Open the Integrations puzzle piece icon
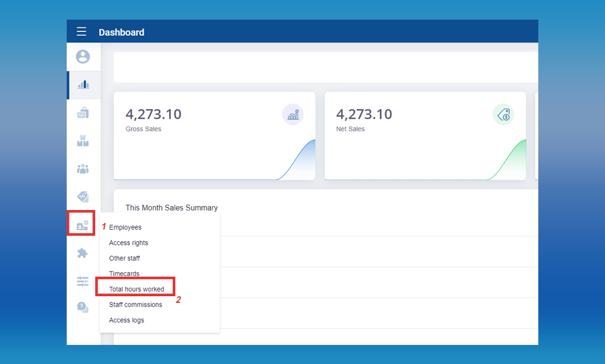This screenshot has width=605, height=364. tap(83, 253)
